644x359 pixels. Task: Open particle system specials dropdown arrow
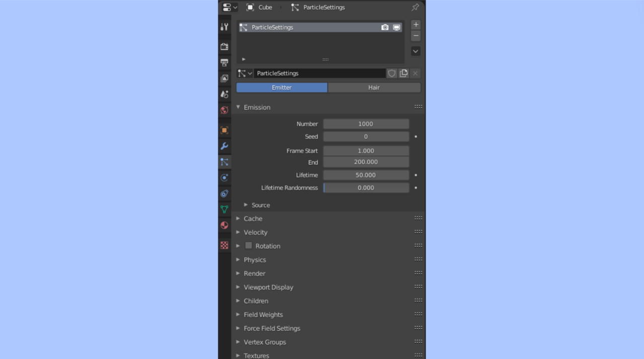click(416, 51)
